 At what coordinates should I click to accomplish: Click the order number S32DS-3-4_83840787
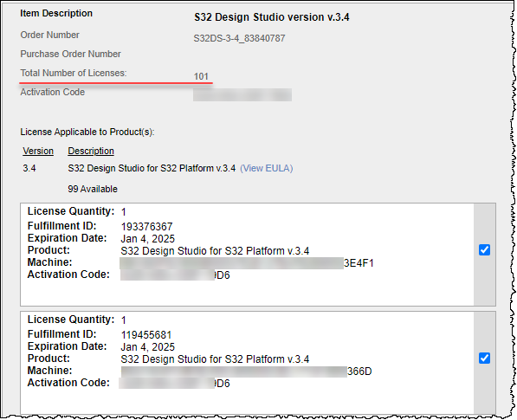[x=239, y=39]
